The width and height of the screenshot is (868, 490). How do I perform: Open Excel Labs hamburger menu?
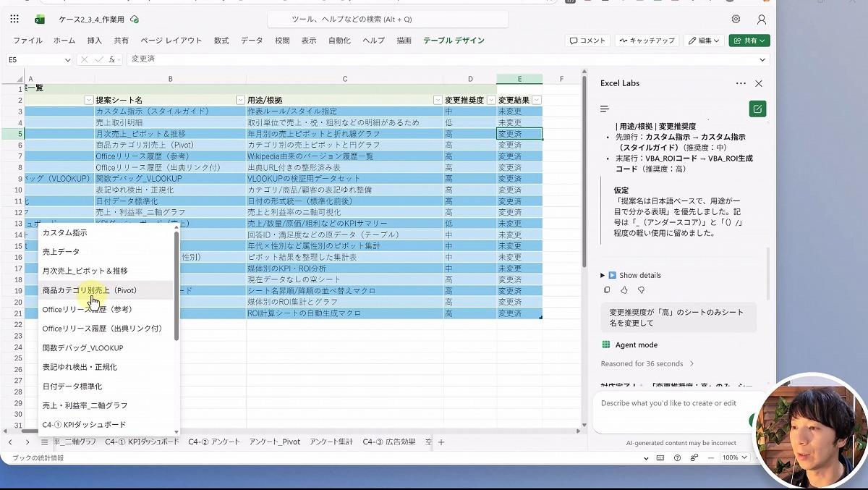click(x=605, y=109)
